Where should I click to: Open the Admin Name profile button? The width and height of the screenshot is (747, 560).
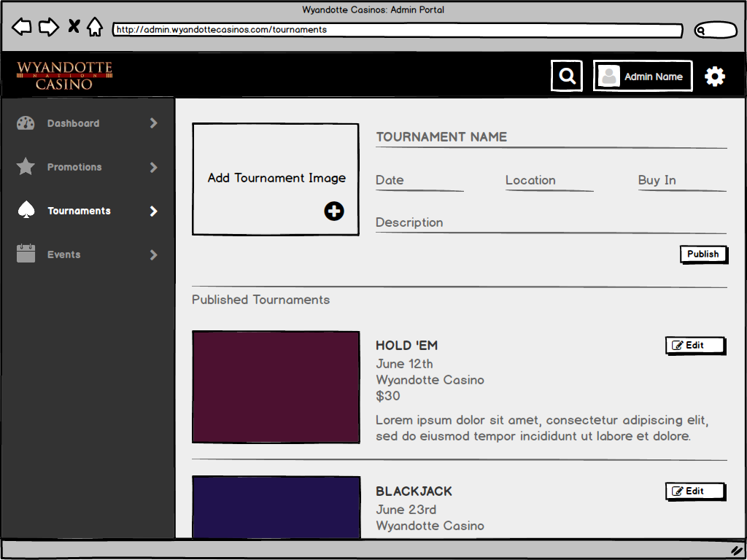click(643, 76)
